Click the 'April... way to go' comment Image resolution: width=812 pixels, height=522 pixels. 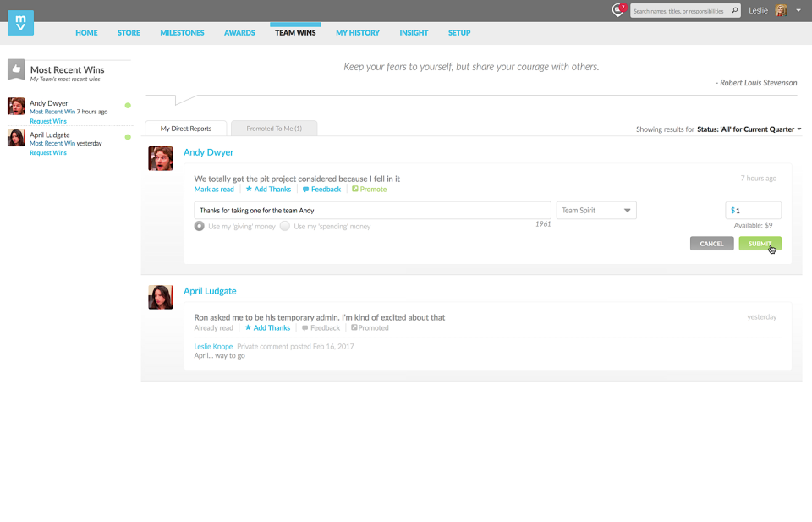pos(220,356)
